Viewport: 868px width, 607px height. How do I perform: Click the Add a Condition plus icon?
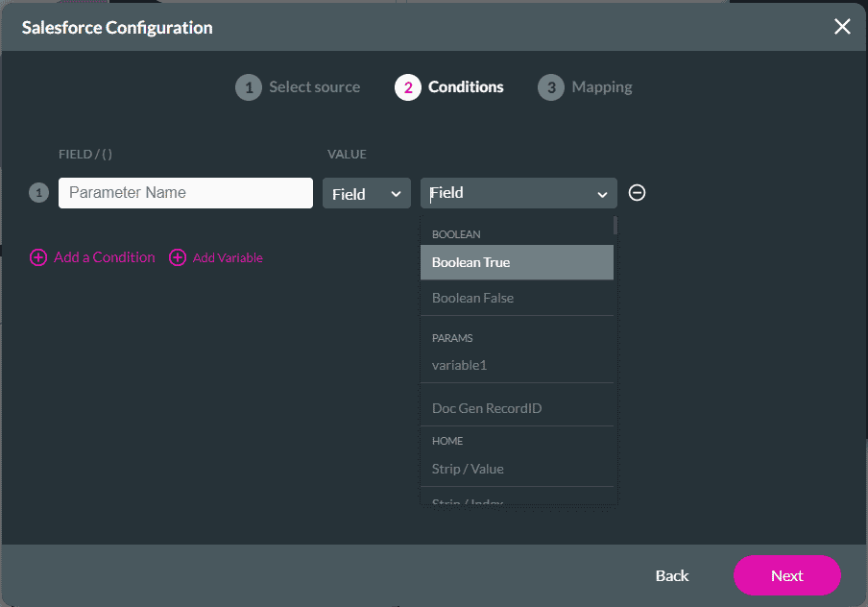pyautogui.click(x=38, y=257)
